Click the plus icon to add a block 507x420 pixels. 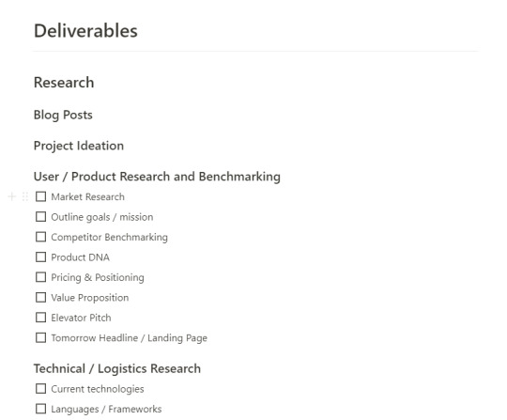click(x=11, y=196)
